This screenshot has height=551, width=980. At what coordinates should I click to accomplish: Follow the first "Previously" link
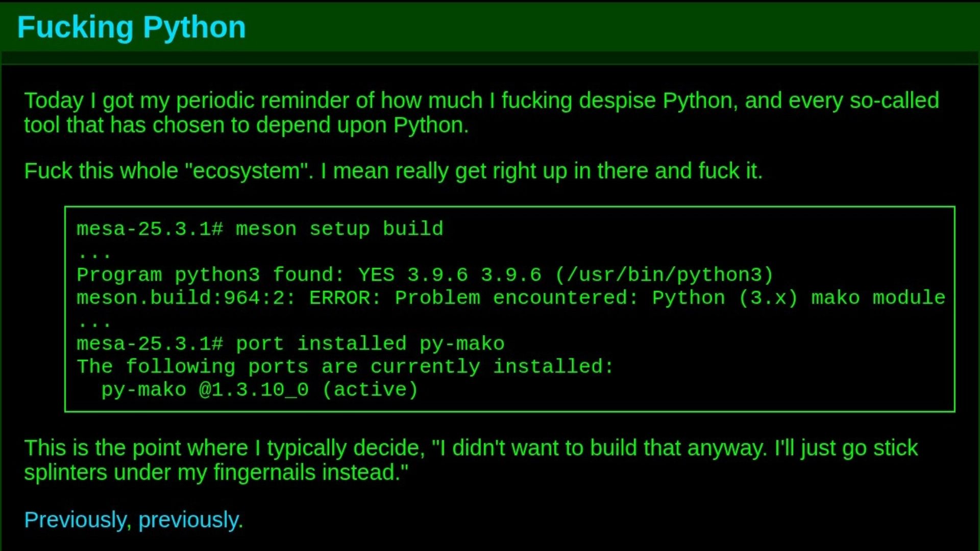point(75,520)
